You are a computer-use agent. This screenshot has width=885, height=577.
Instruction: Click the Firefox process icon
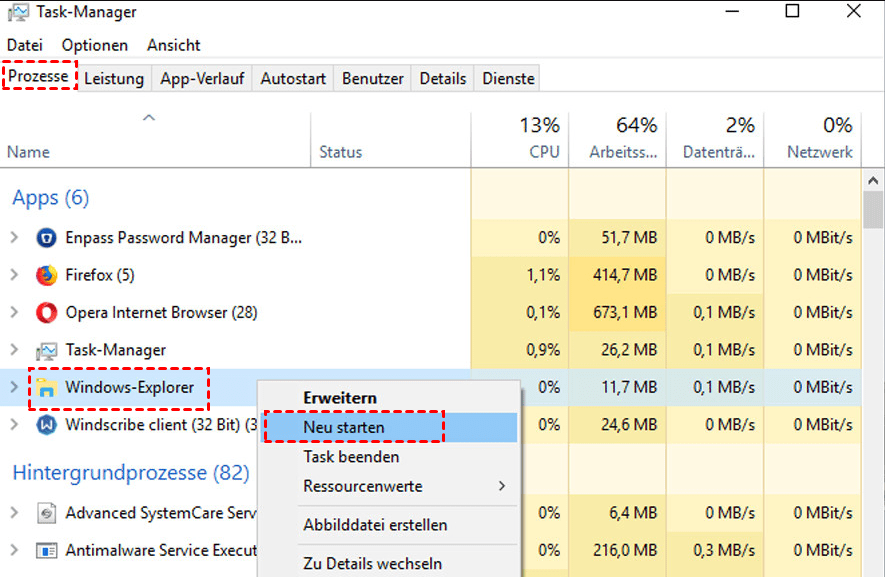(x=46, y=275)
